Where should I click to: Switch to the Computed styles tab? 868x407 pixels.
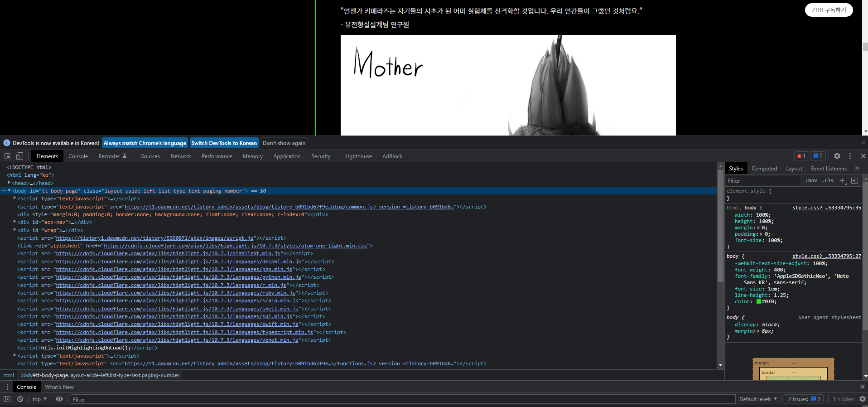coord(764,168)
